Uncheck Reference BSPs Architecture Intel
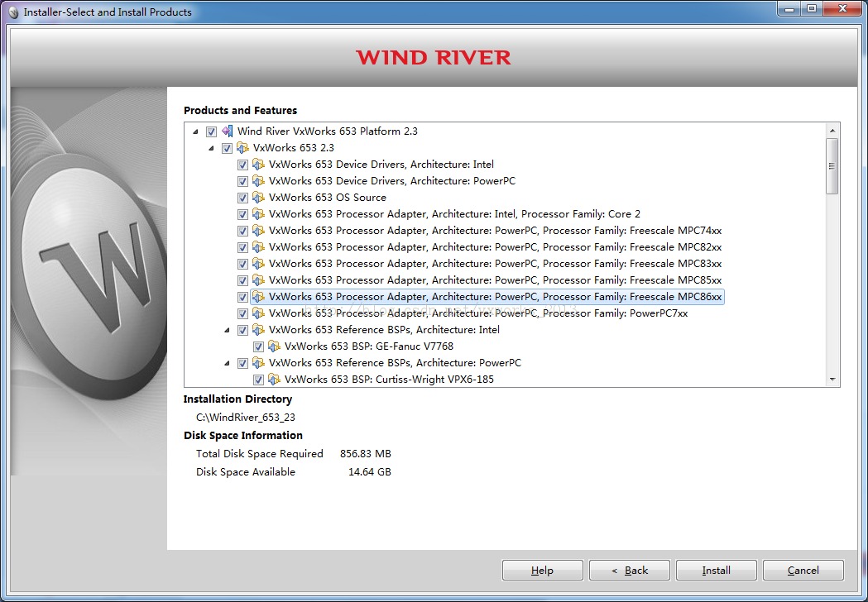Viewport: 868px width, 602px height. coord(242,330)
